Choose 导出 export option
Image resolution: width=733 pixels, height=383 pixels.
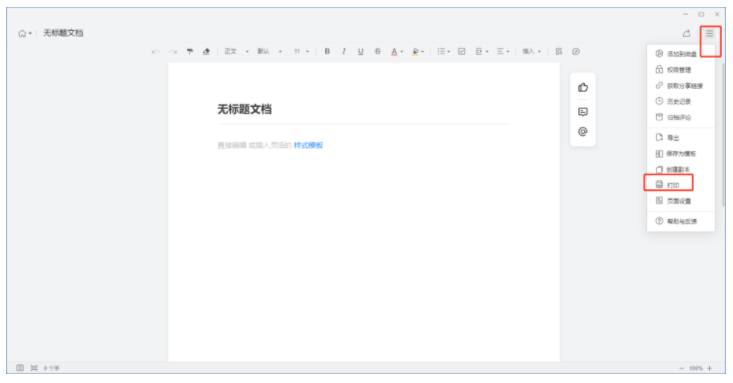(x=681, y=137)
